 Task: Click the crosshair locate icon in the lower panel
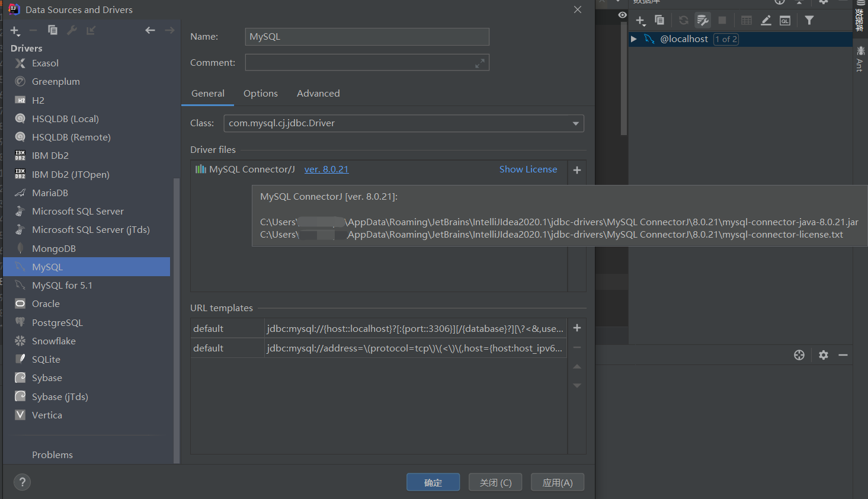point(799,355)
